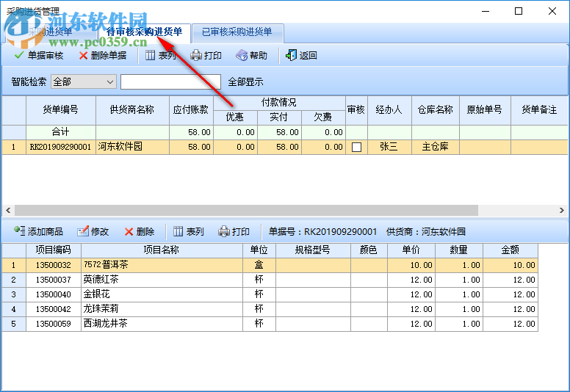Click the green checkmark 单据审核 icon

(19, 55)
